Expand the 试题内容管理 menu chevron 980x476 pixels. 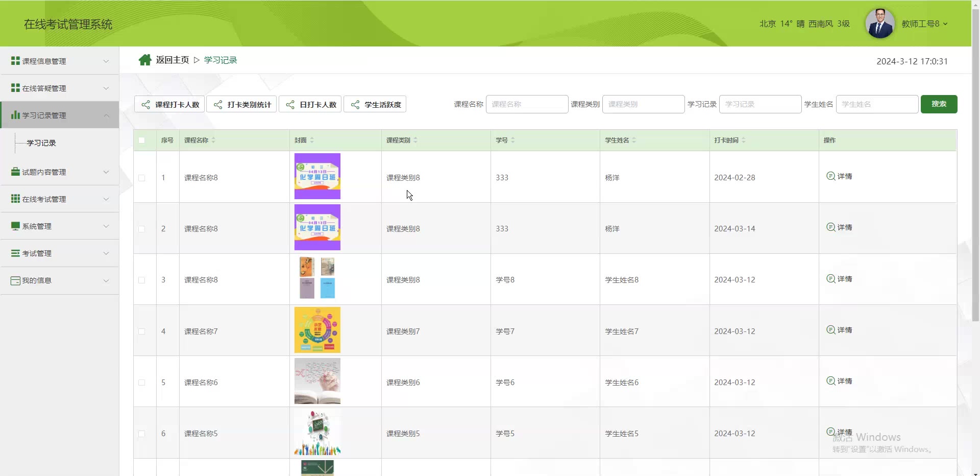[x=106, y=172]
